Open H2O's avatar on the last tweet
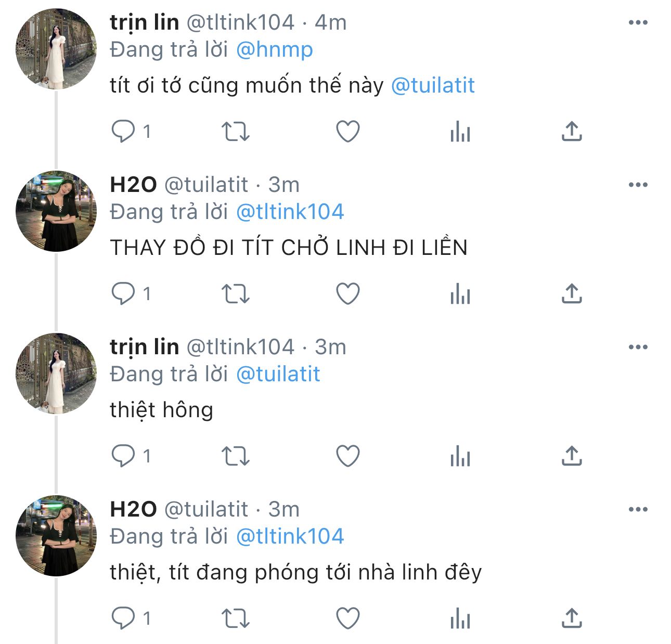This screenshot has width=671, height=644. pyautogui.click(x=56, y=536)
